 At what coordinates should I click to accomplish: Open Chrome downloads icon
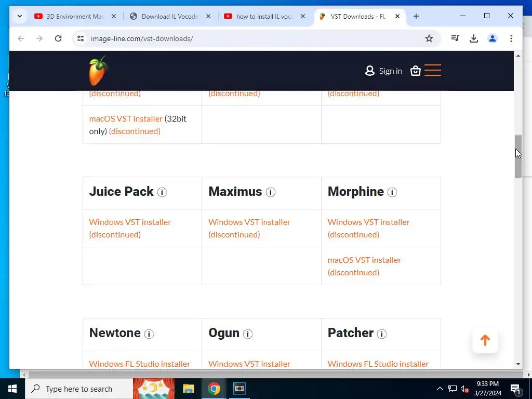474,38
